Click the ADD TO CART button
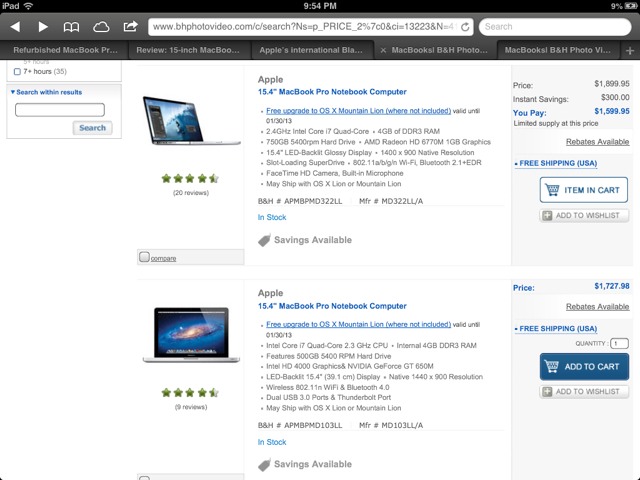Screen dimensions: 640x480 (x=584, y=367)
